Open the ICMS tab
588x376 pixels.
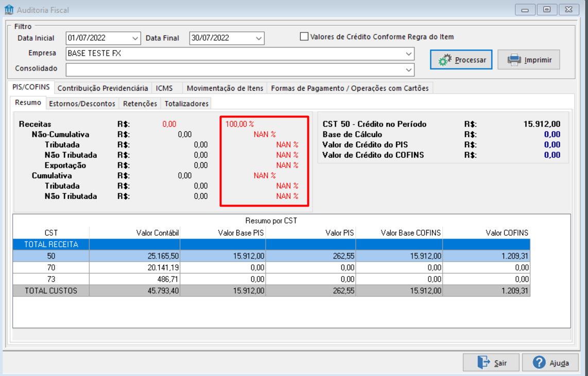pyautogui.click(x=164, y=88)
